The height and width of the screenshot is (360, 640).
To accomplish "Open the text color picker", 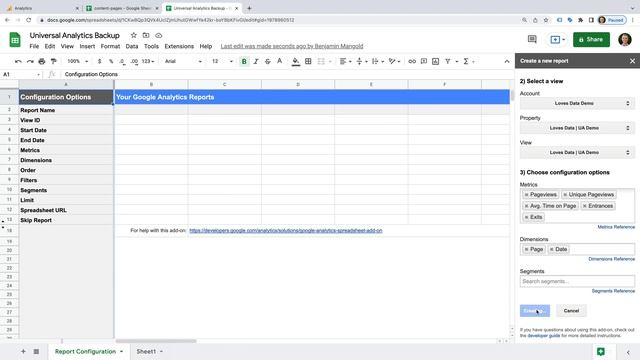I will [x=280, y=61].
